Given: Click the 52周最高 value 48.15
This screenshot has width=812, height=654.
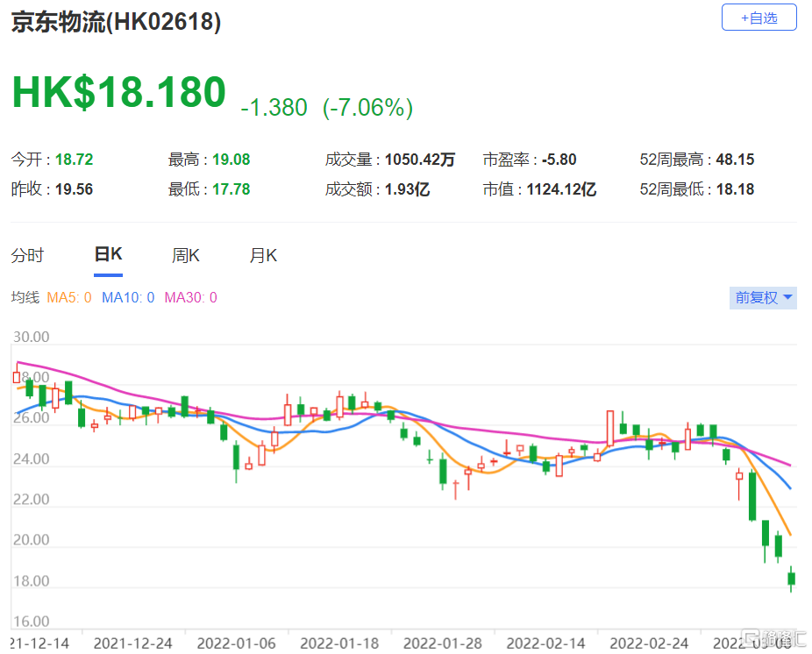Looking at the screenshot, I should (735, 160).
